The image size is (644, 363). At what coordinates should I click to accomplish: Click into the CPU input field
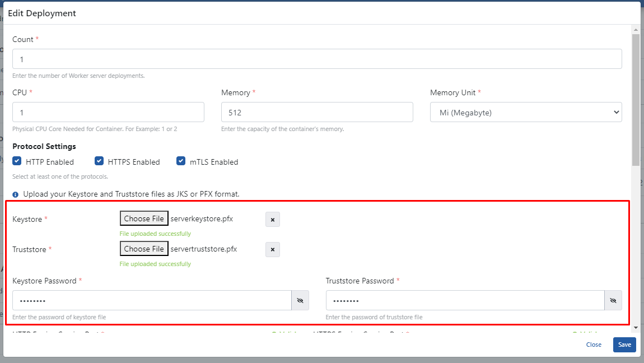click(108, 113)
